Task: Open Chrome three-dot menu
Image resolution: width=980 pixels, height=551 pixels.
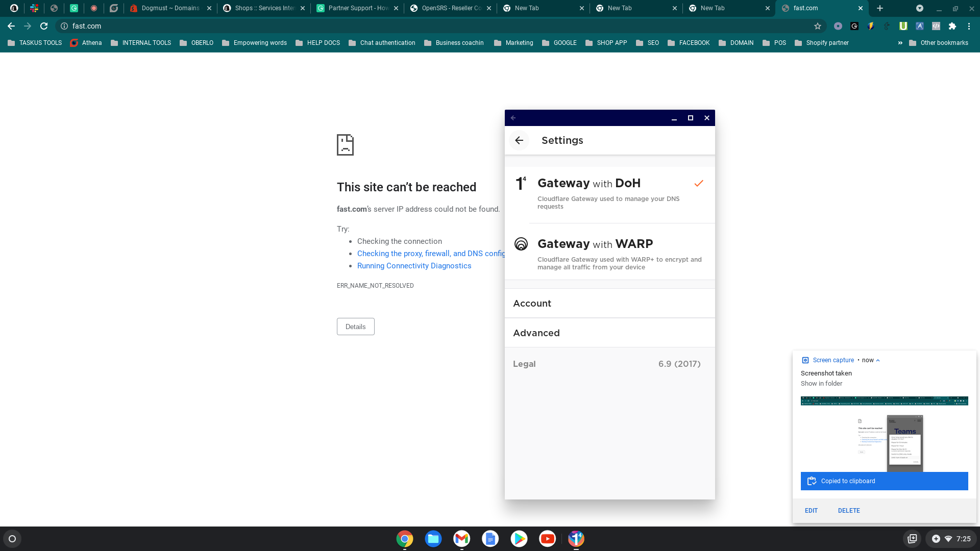Action: 969,26
